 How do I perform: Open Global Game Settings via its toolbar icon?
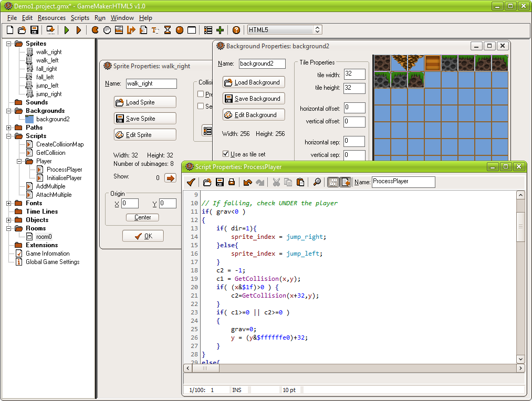219,30
